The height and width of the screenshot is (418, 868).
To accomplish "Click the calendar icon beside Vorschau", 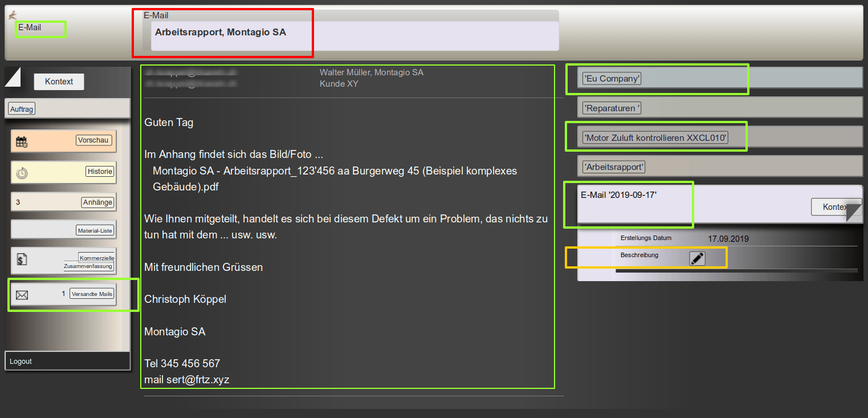I will coord(22,143).
